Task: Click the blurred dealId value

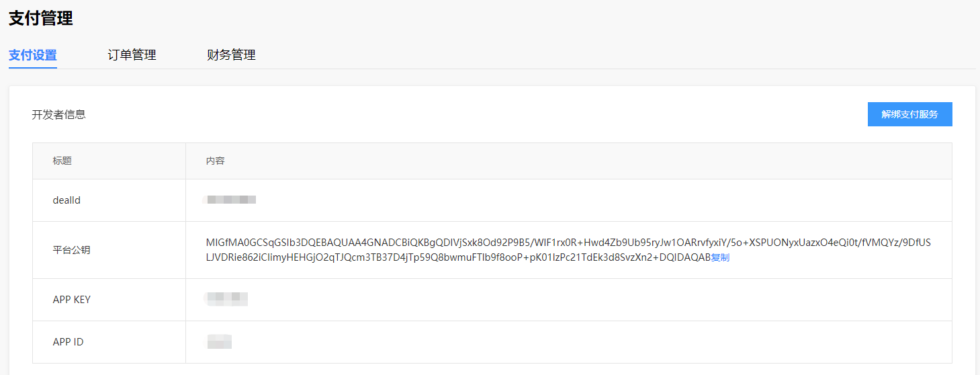Action: [x=230, y=200]
